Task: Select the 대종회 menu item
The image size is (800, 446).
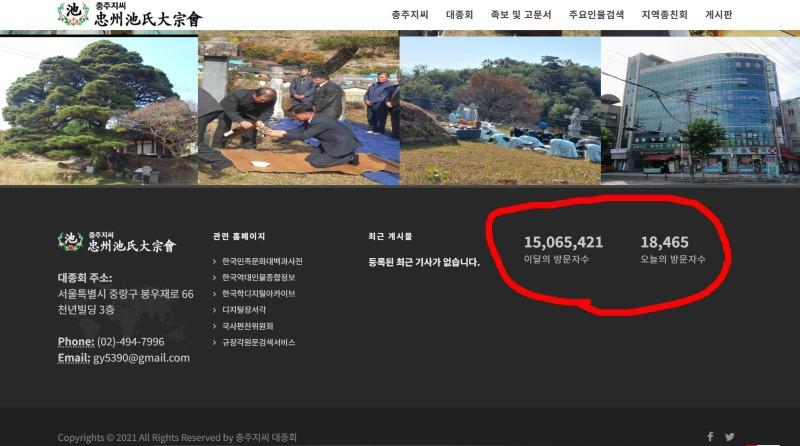Action: click(x=459, y=15)
